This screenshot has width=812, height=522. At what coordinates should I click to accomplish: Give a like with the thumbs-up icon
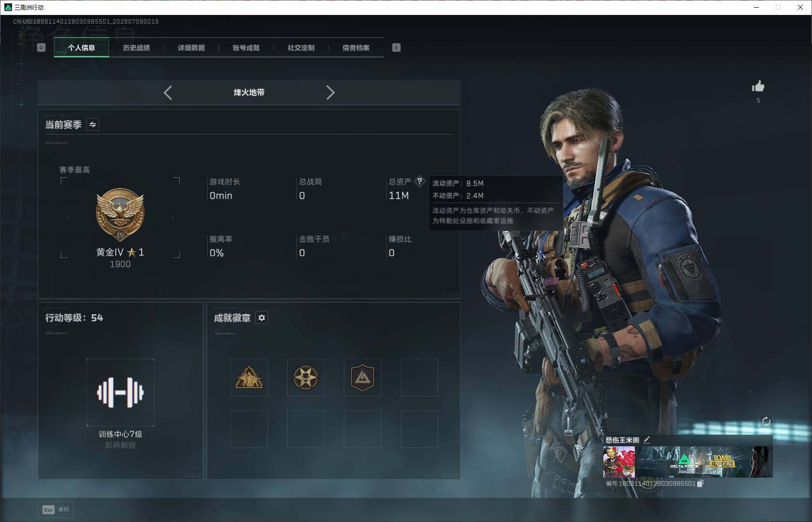758,86
